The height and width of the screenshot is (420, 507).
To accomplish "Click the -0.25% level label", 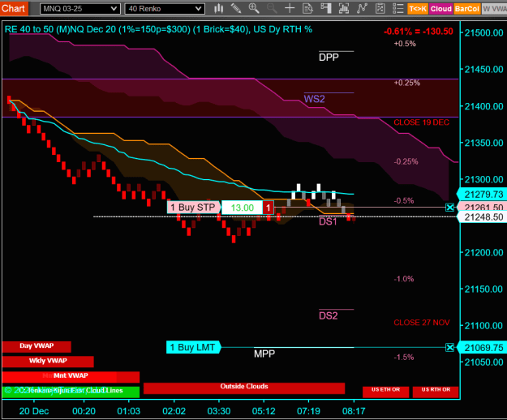I will coord(406,161).
